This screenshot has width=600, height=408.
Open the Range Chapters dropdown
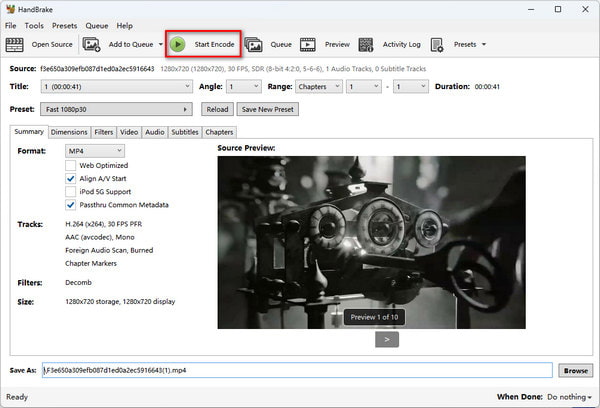coord(318,86)
